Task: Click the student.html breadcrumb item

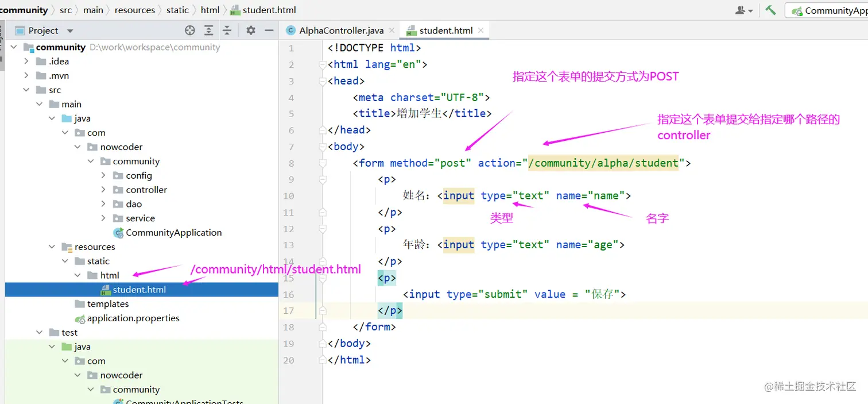Action: 263,10
